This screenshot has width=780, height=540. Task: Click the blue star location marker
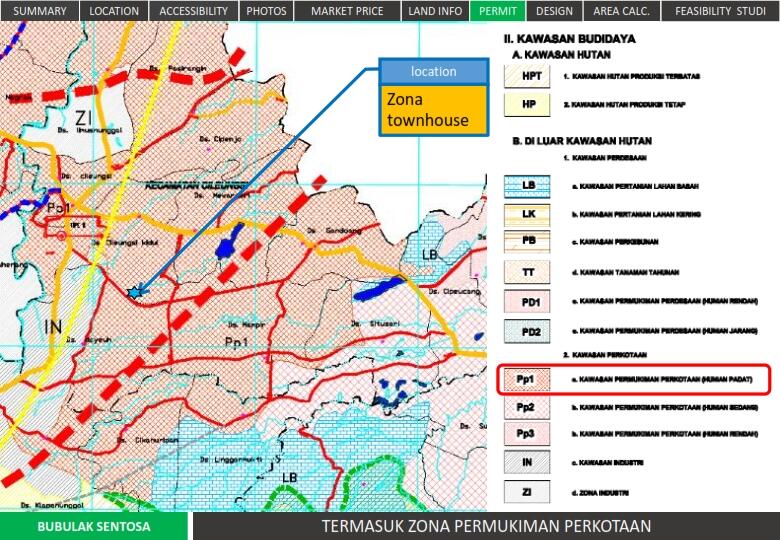[x=134, y=292]
